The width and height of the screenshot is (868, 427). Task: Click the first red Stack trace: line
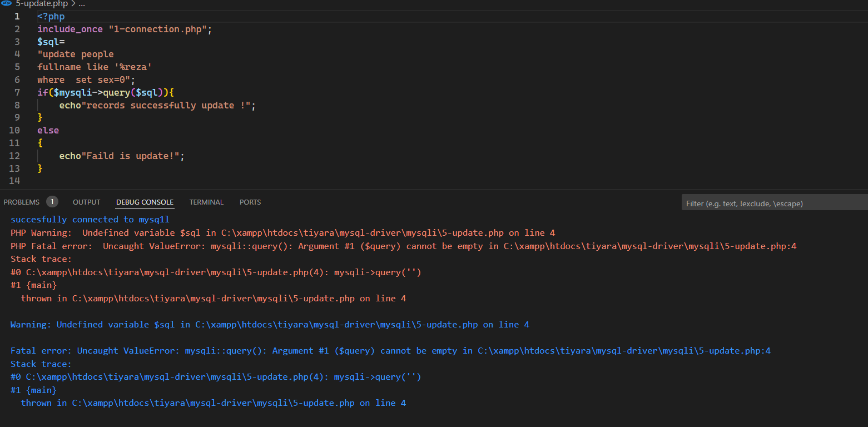(41, 259)
